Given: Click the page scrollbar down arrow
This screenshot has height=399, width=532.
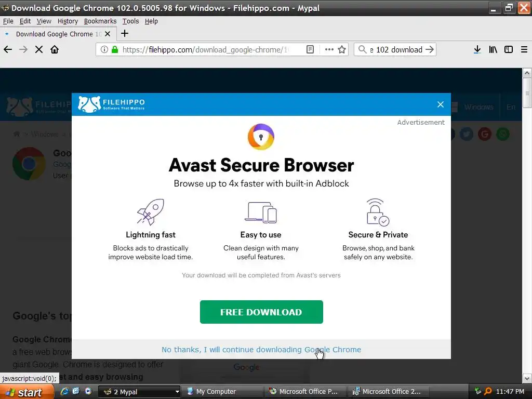Looking at the screenshot, I should click(527, 378).
